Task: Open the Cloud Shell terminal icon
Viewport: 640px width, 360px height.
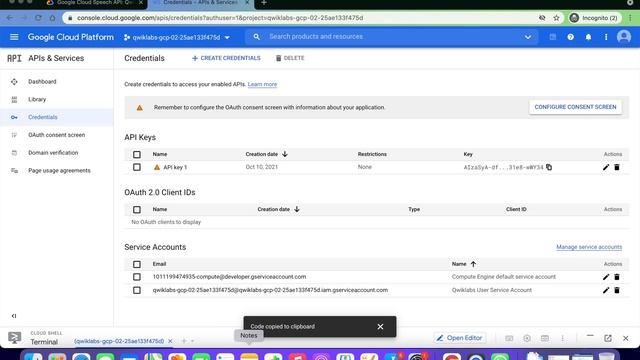Action: 15,338
